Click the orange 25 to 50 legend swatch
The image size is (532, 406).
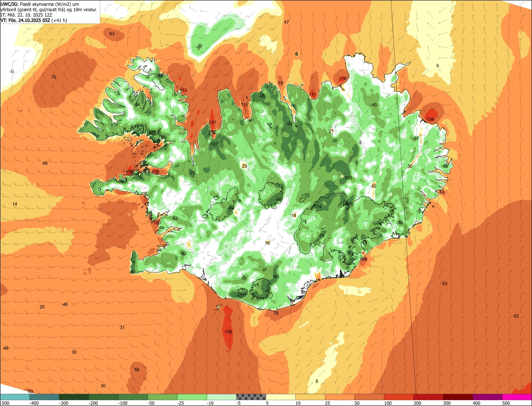340,397
